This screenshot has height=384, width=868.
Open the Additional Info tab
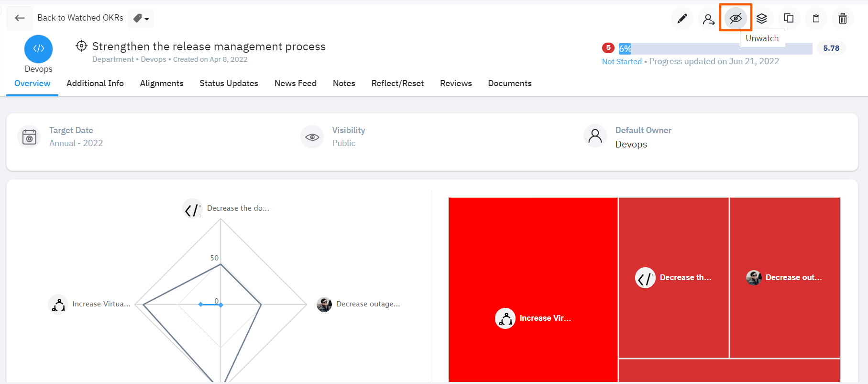95,83
